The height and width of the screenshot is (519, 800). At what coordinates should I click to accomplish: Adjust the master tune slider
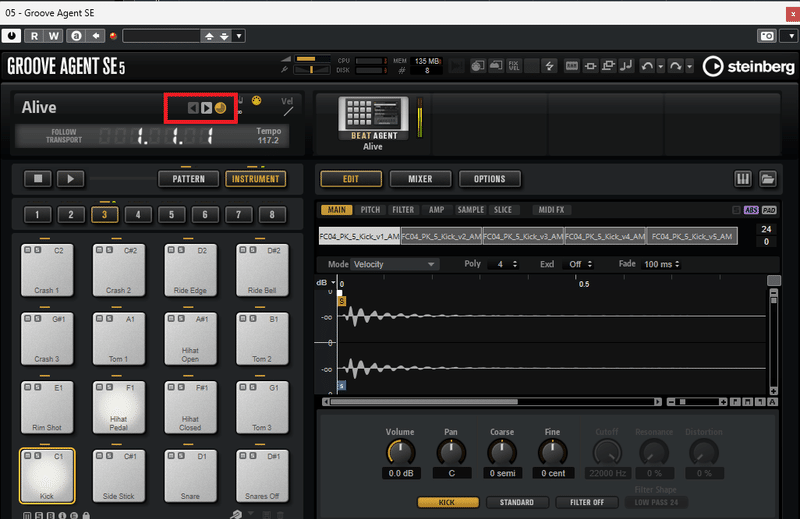pos(313,70)
